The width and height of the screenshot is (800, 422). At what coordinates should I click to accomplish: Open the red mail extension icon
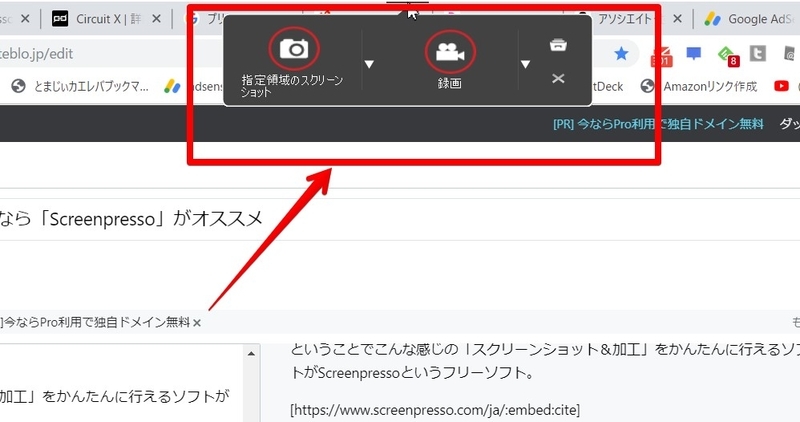click(662, 56)
